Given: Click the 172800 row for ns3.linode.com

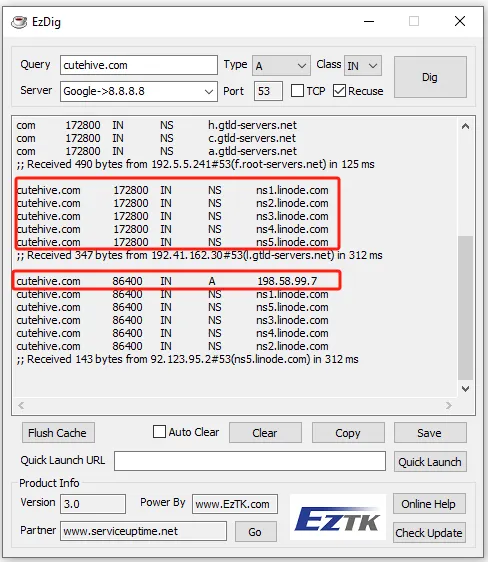Looking at the screenshot, I should pyautogui.click(x=172, y=216).
